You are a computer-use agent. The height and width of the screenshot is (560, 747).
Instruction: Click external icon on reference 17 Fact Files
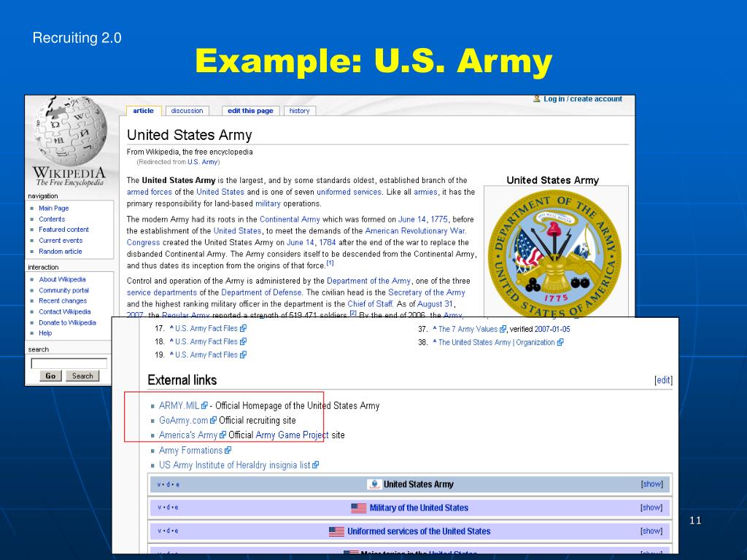[x=243, y=328]
